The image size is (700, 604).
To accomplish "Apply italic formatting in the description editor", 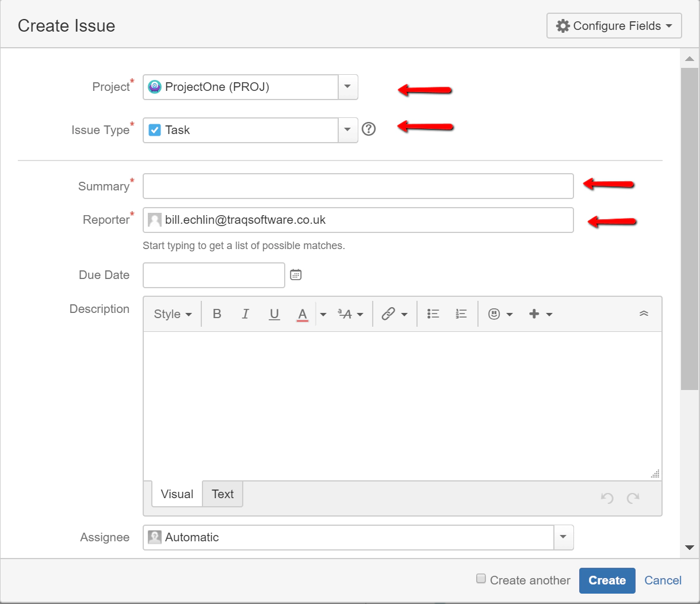I will tap(246, 314).
